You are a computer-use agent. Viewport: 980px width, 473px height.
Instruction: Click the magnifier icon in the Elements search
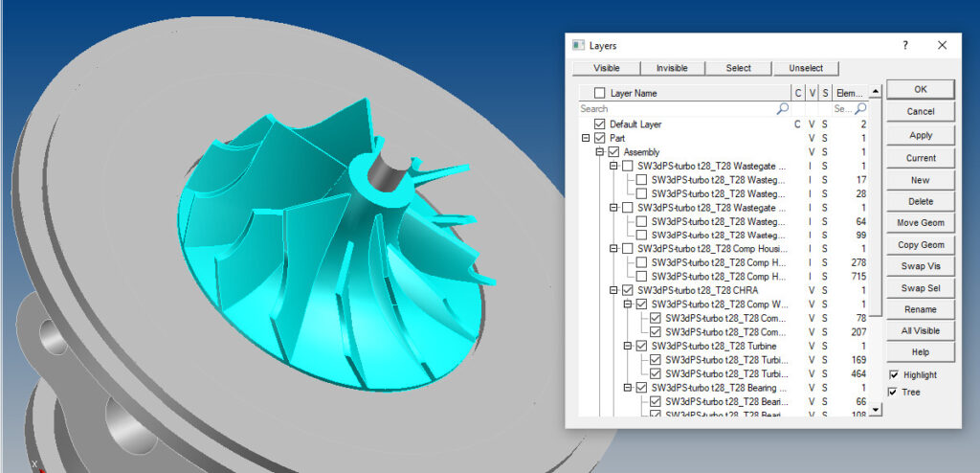(x=861, y=110)
